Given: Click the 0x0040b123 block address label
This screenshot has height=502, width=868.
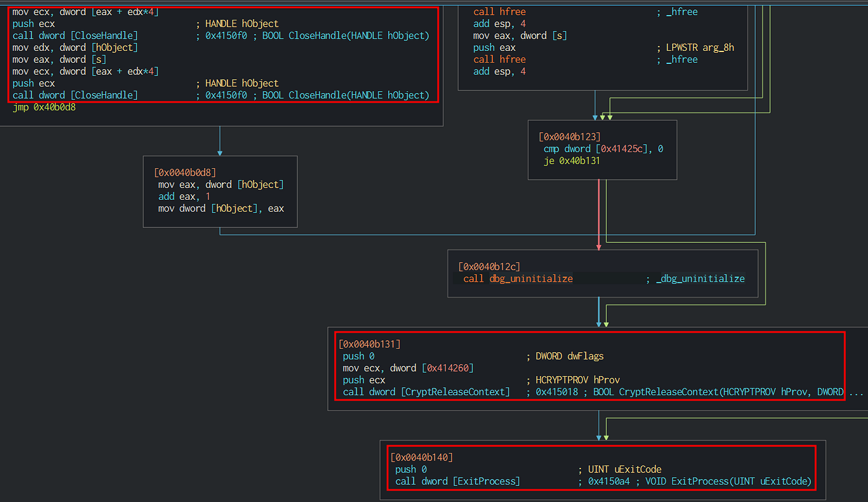Looking at the screenshot, I should point(569,137).
